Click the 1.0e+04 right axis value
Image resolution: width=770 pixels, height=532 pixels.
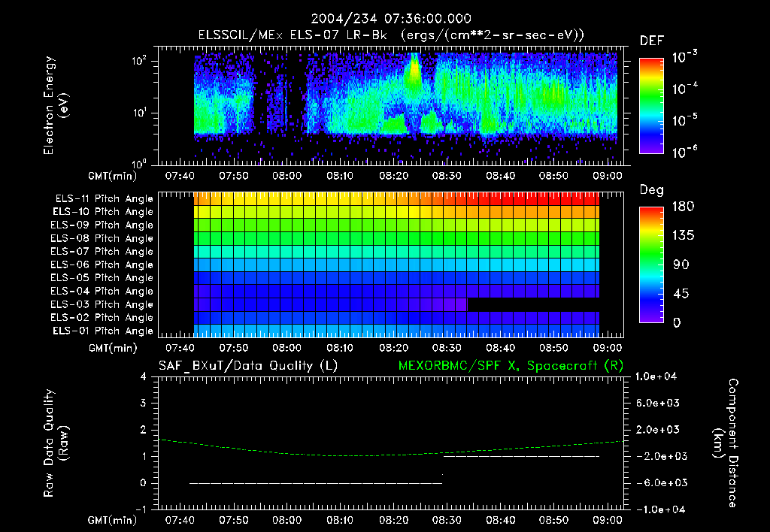(x=656, y=377)
